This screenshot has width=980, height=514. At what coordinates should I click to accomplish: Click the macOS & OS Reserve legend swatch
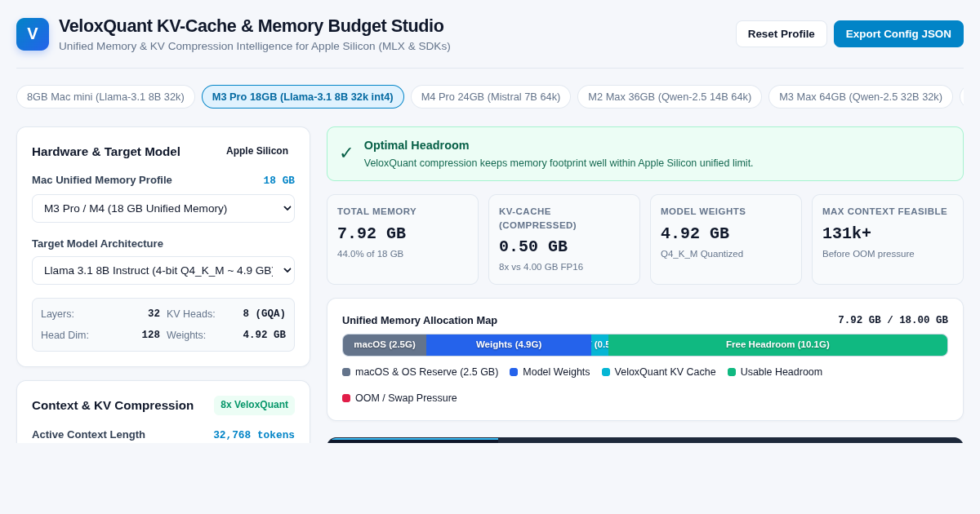(346, 372)
